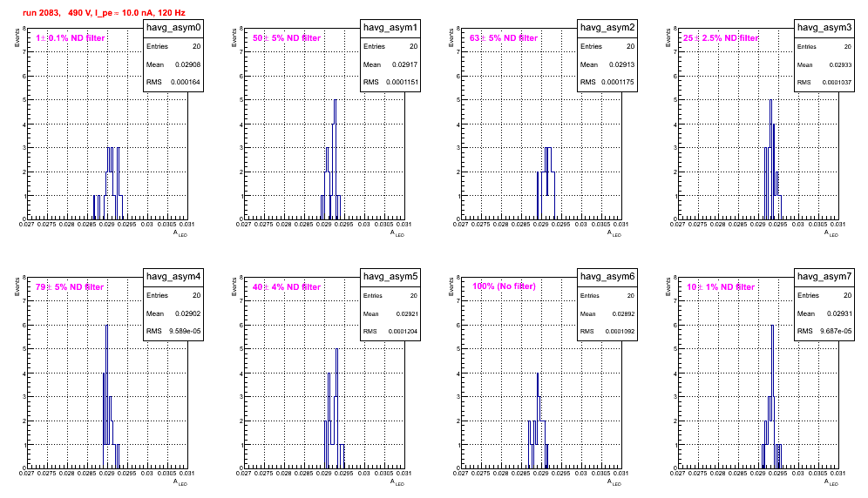Screen dimensions: 868x498
Task: Click the A_LED x-axis title of havg_asym3
Action: [x=831, y=233]
